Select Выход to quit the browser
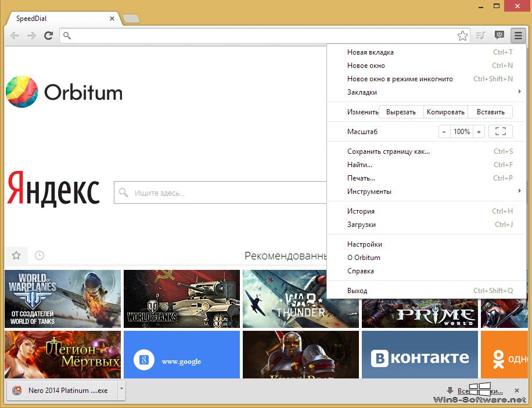This screenshot has height=408, width=532. click(x=426, y=291)
